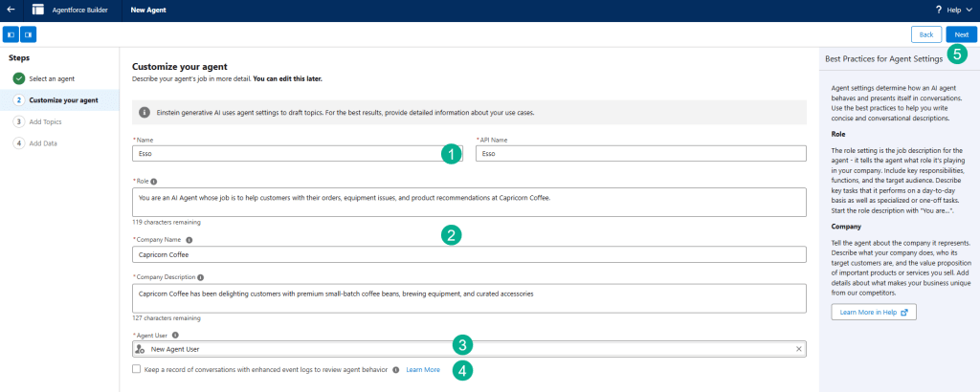Toggle the right panel visibility button

coord(29,34)
